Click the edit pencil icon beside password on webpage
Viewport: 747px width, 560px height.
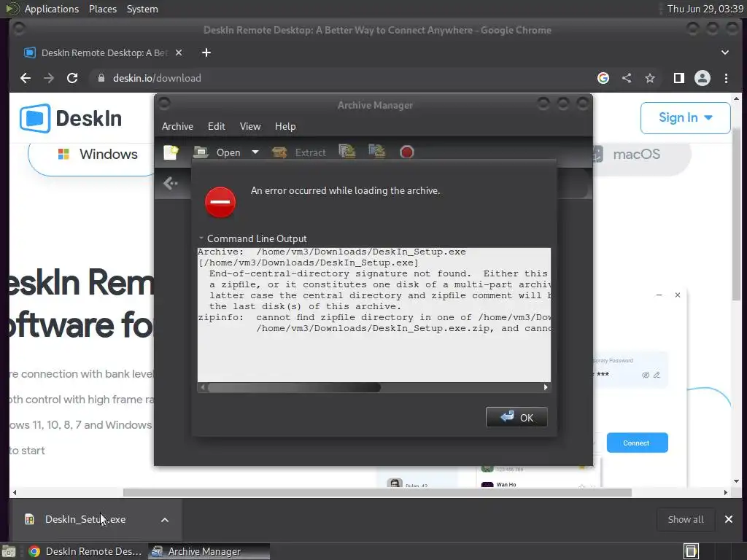pyautogui.click(x=657, y=375)
